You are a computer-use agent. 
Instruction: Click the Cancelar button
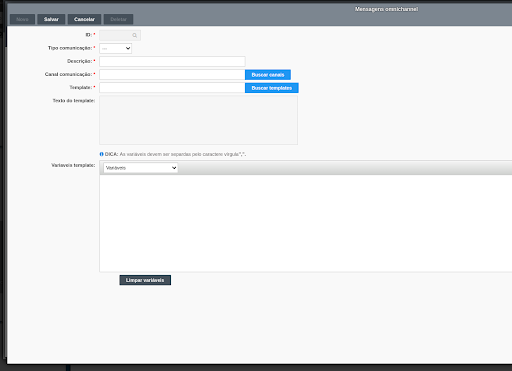point(84,19)
